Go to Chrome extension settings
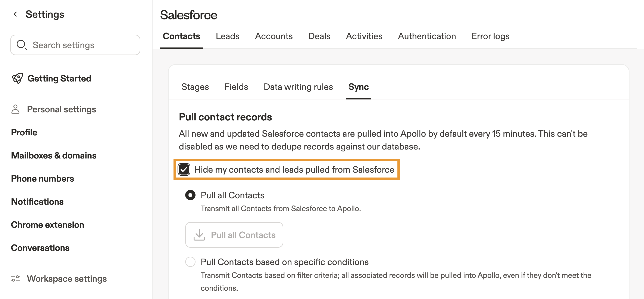Viewport: 644px width, 299px height. [x=47, y=225]
